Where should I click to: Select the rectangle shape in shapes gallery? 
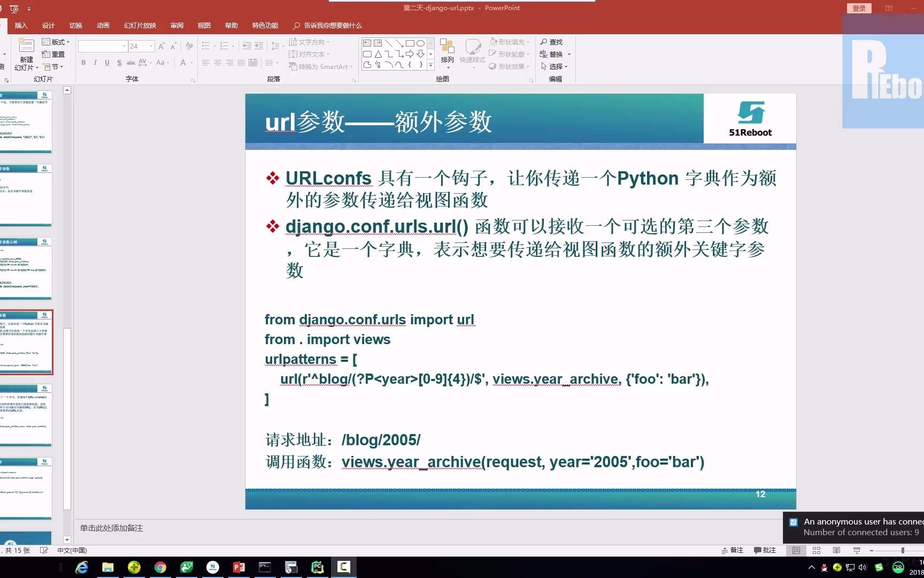click(x=410, y=43)
